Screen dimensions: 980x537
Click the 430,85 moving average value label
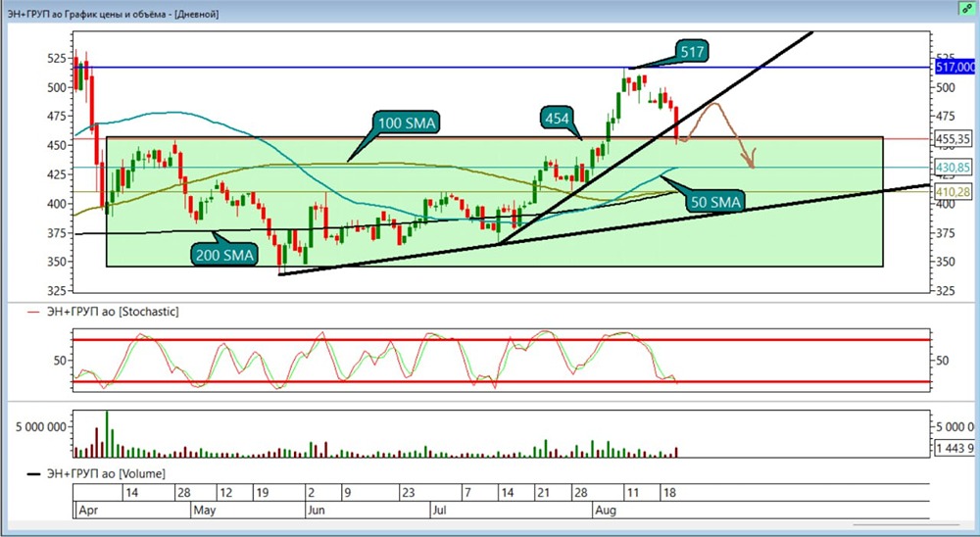[x=953, y=168]
